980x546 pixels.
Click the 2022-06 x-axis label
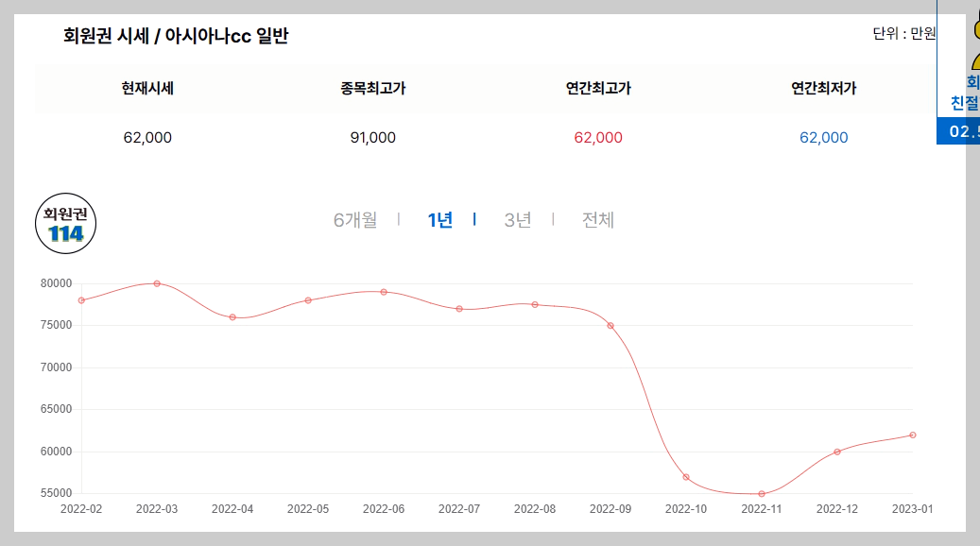coord(384,509)
